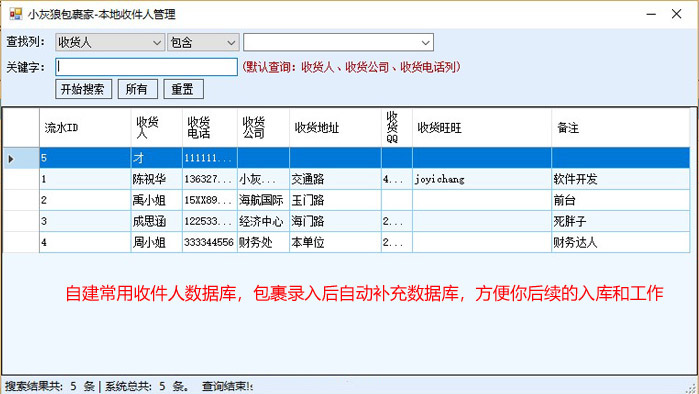Image resolution: width=699 pixels, height=394 pixels.
Task: Select the 禹小姐 recipient cell
Action: [156, 200]
